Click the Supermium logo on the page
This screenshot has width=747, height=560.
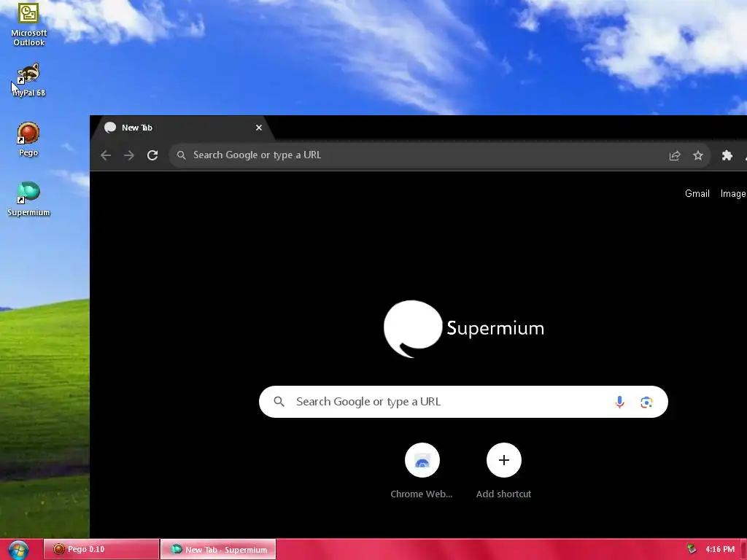(x=463, y=329)
